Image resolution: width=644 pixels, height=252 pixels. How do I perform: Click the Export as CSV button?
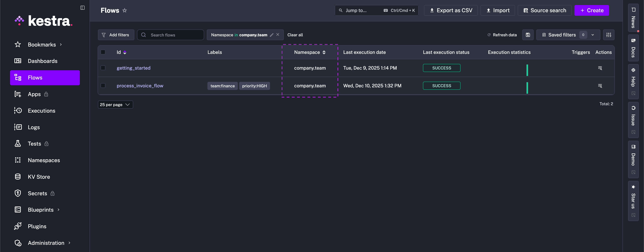pos(450,10)
